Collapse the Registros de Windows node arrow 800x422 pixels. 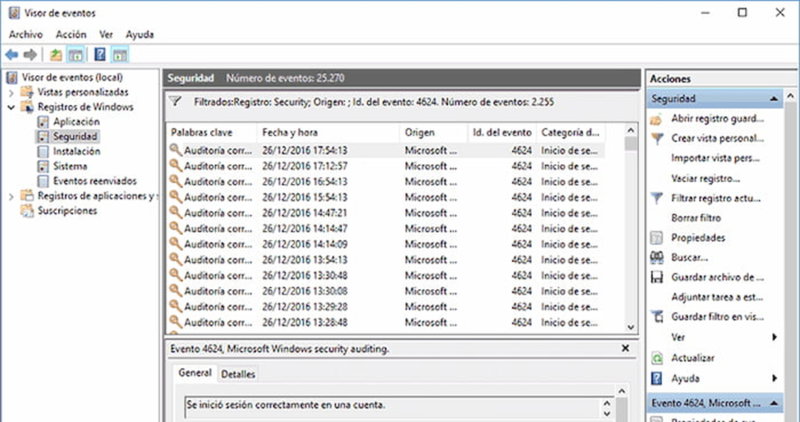coord(11,108)
